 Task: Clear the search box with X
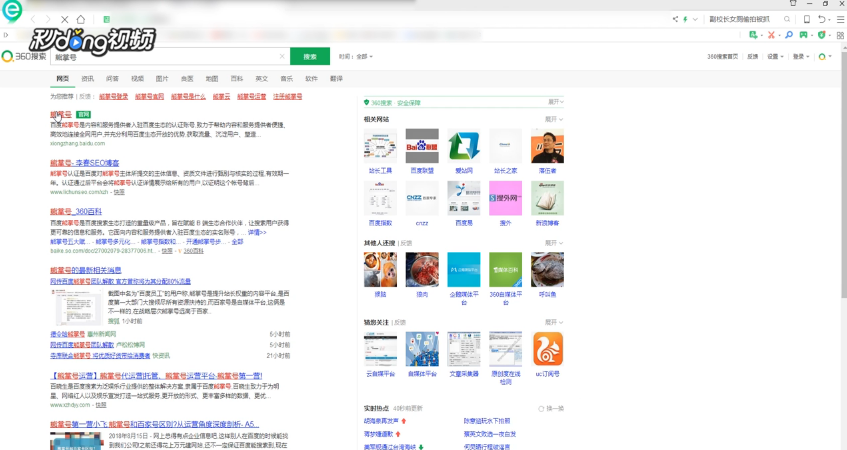[x=282, y=56]
